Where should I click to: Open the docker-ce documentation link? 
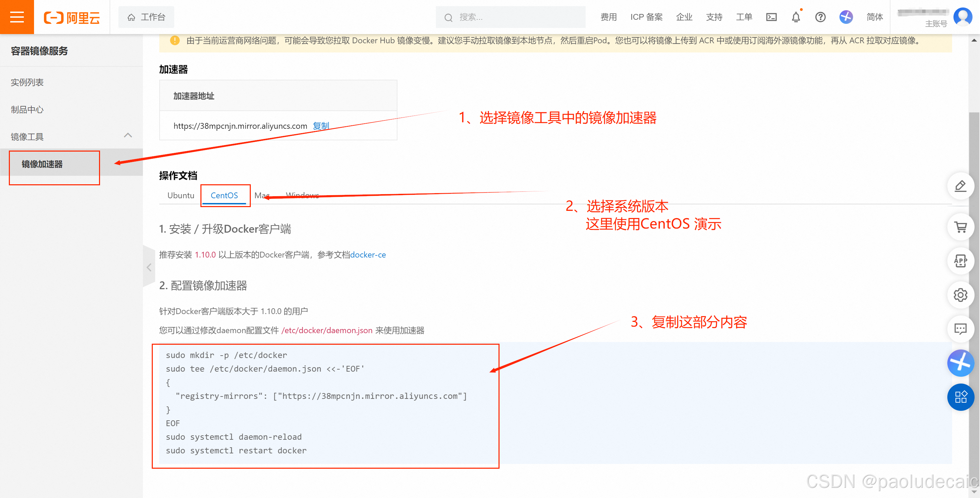pyautogui.click(x=367, y=255)
